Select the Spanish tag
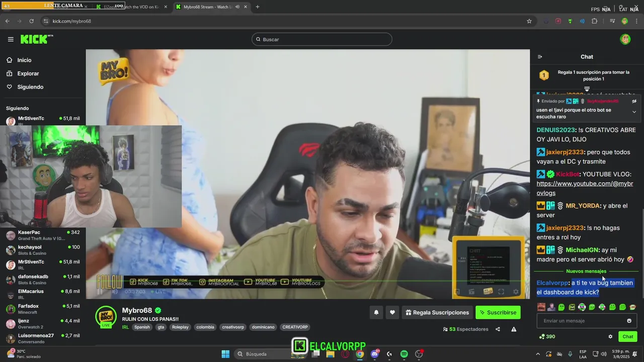644x362 pixels. coord(142,327)
